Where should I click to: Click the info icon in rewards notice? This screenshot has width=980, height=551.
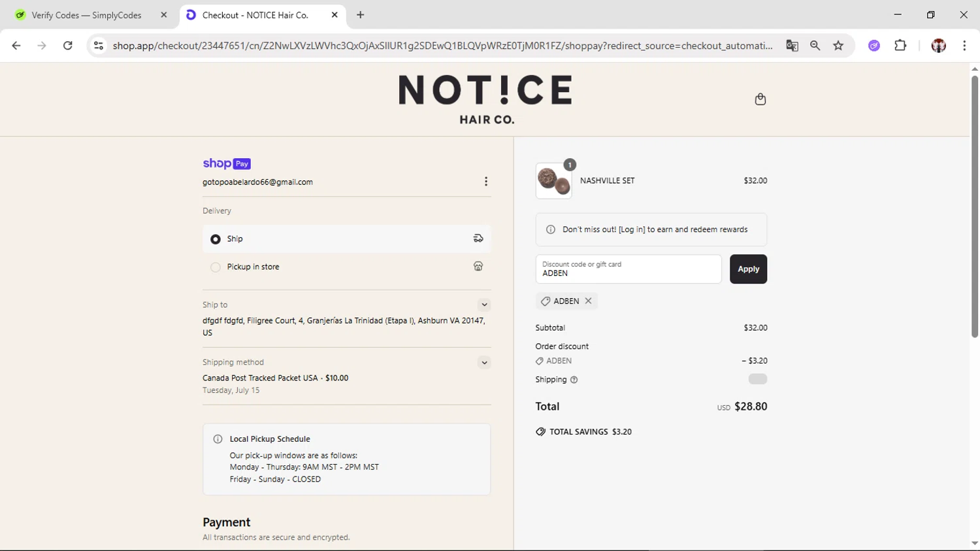point(551,229)
